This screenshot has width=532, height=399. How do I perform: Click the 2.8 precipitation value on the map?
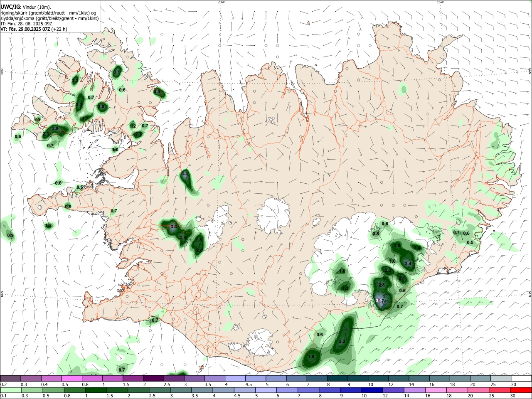click(382, 285)
